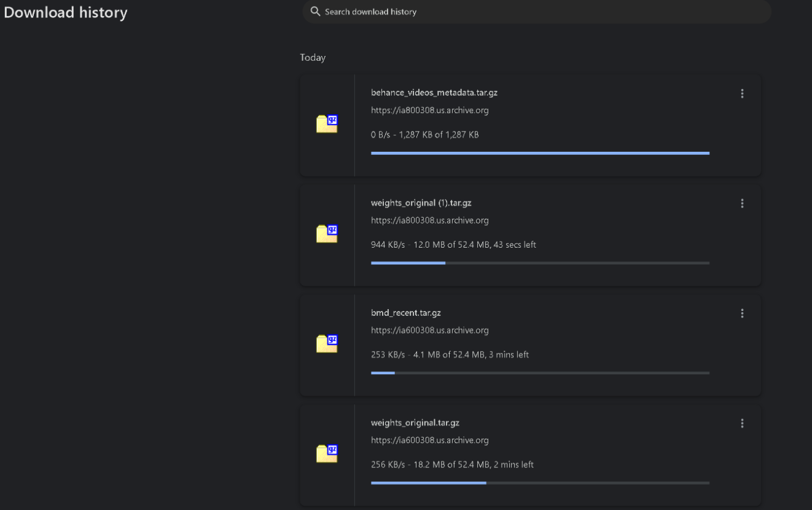Click the weights_original (1).tar.gz archive icon
The image size is (812, 510).
[327, 234]
